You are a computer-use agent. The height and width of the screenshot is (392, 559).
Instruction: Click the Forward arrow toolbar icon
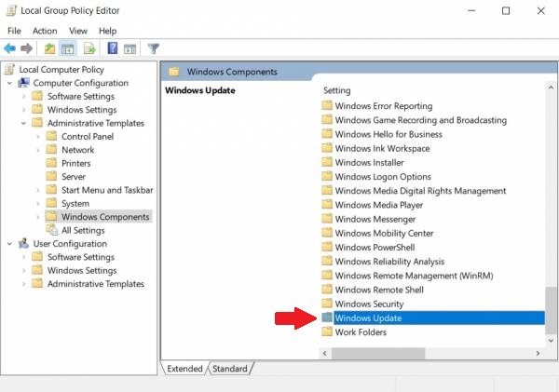coord(26,48)
